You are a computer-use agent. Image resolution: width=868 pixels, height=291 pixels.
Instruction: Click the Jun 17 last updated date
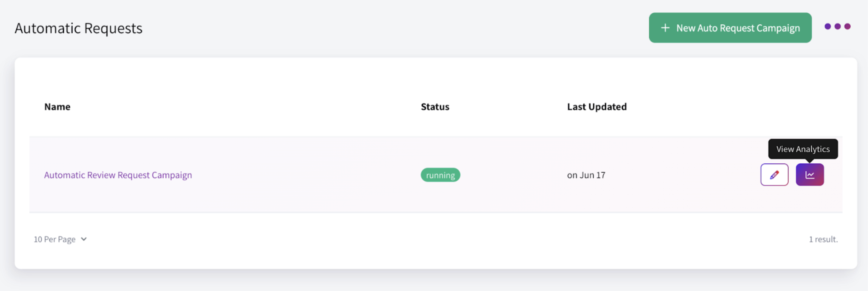click(x=586, y=175)
